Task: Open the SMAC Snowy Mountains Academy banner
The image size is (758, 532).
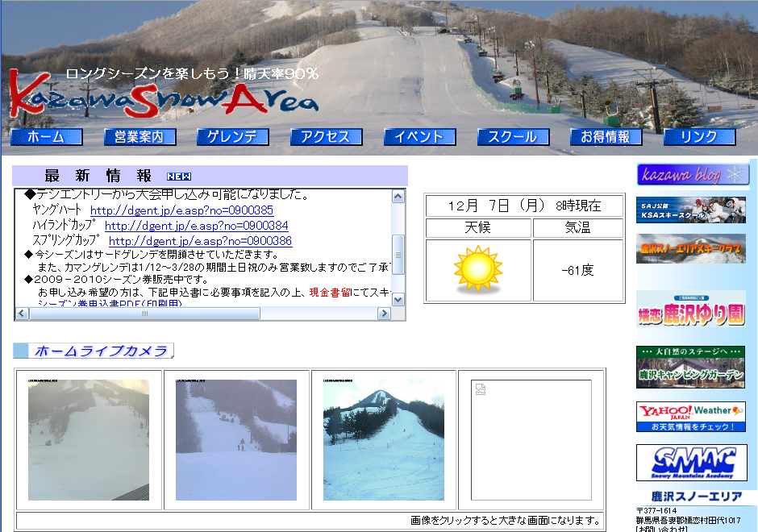Action: [x=692, y=463]
